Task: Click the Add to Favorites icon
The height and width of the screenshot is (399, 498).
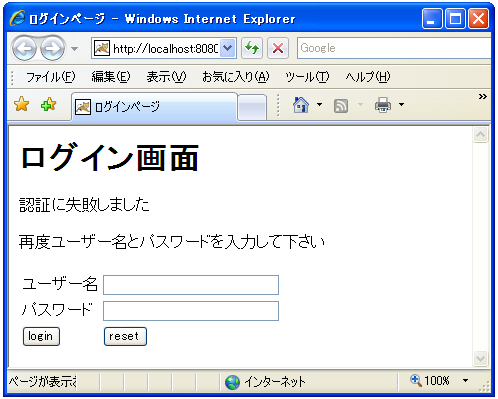Action: 49,104
